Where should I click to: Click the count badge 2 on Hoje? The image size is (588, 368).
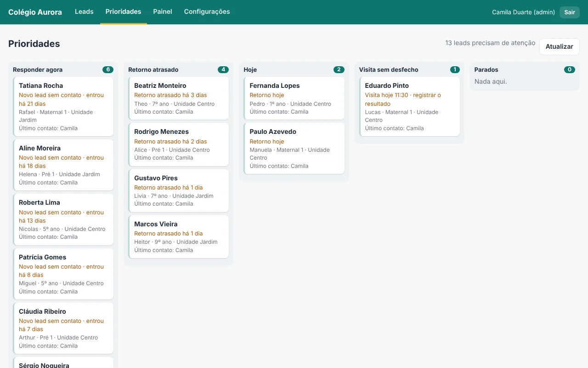tap(339, 70)
